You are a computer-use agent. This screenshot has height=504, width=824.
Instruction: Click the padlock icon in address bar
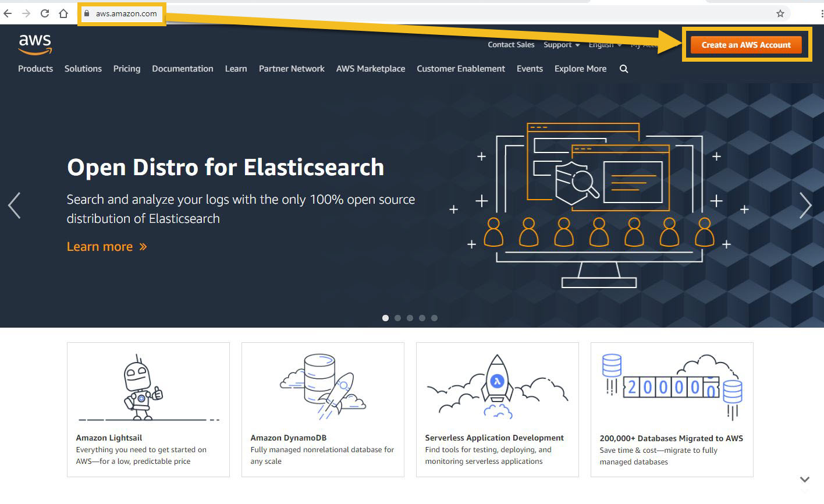[87, 13]
